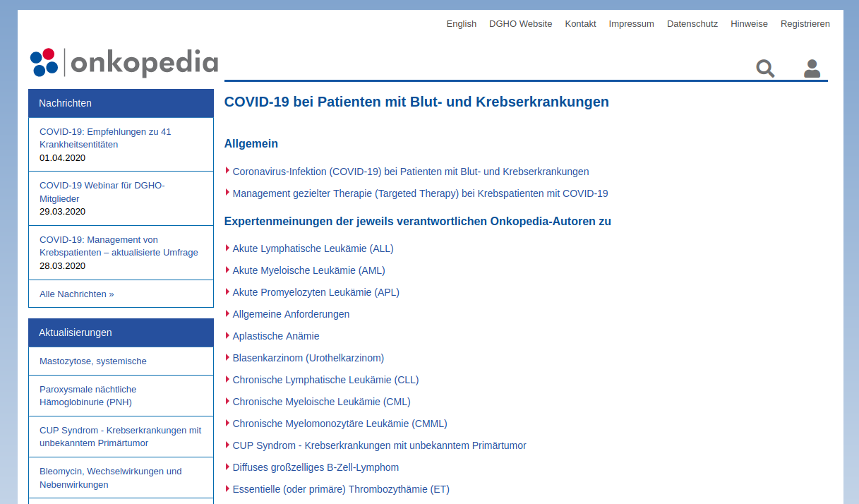This screenshot has height=504, width=859.
Task: Open Management gezielter Therapie (Targeted Therapy) link
Action: click(420, 193)
